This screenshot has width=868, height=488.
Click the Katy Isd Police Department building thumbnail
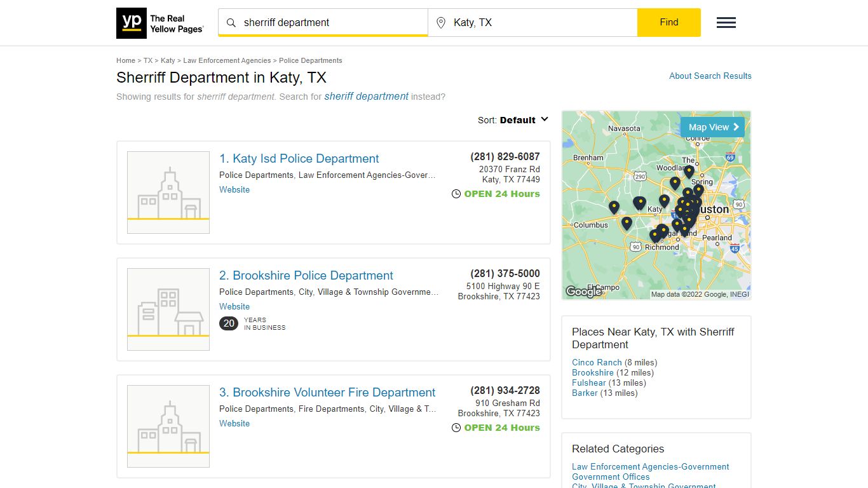tap(168, 193)
